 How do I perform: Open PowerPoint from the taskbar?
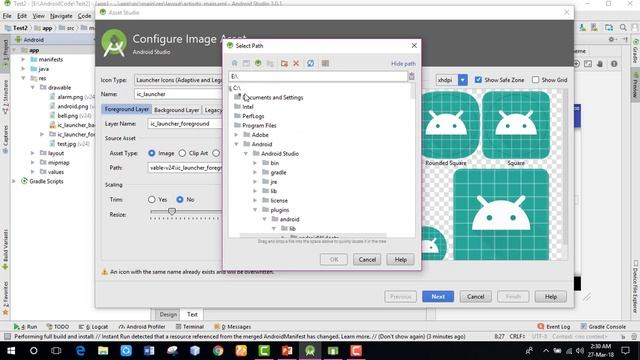(x=287, y=351)
